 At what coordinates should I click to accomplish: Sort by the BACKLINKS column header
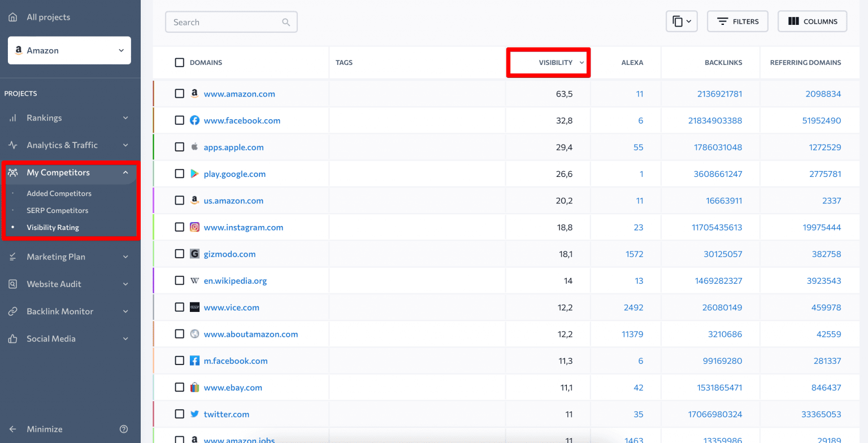[x=723, y=63]
